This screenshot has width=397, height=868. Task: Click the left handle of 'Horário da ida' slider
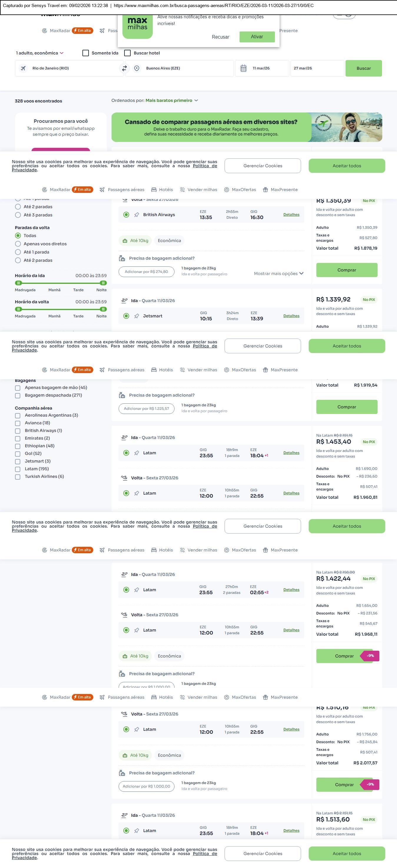(x=19, y=283)
